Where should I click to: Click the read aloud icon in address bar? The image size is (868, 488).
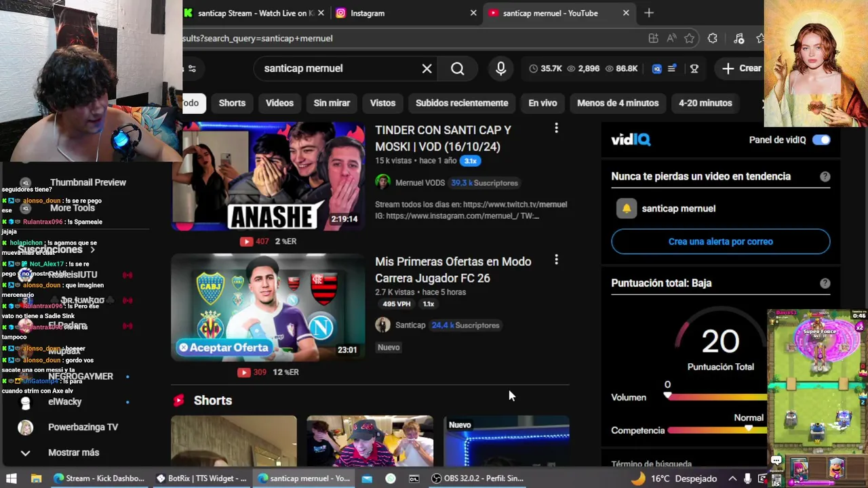(x=671, y=39)
